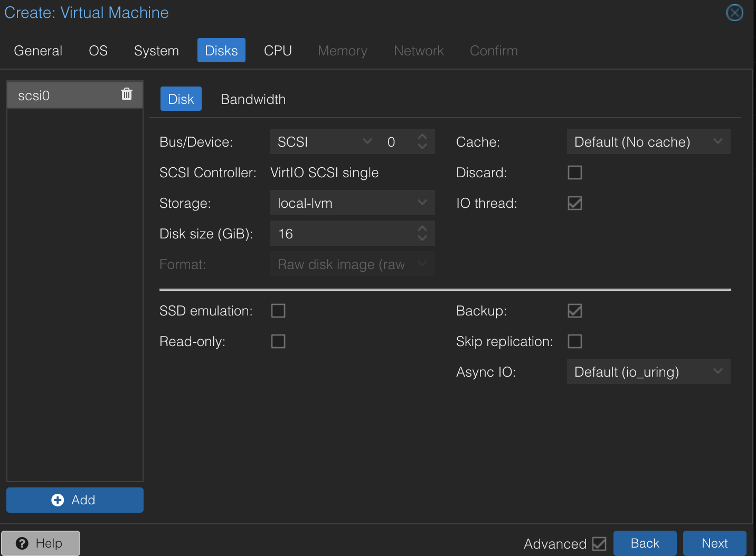Disable the Backup checkbox
The height and width of the screenshot is (556, 756).
coord(574,311)
